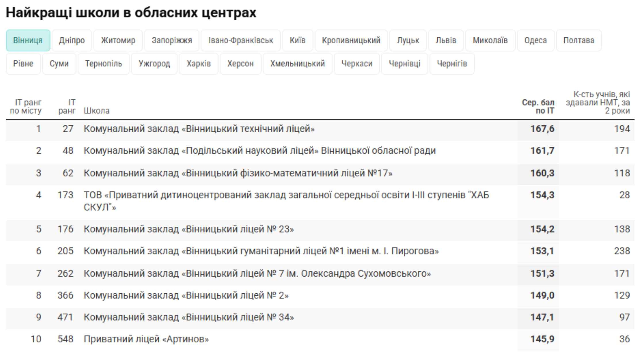The height and width of the screenshot is (362, 644).
Task: Select the Хмельницький tab
Action: point(297,63)
